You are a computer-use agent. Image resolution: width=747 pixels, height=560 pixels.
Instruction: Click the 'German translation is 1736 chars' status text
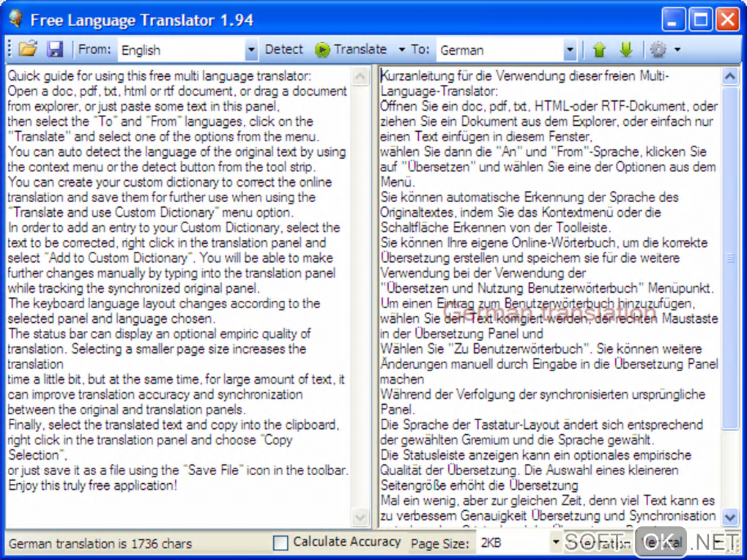tap(100, 543)
